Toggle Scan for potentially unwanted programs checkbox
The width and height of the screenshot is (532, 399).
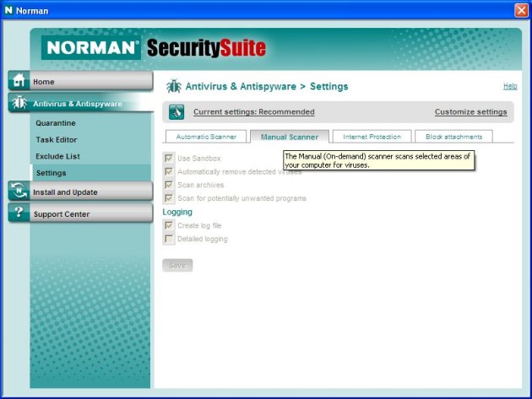(x=169, y=198)
